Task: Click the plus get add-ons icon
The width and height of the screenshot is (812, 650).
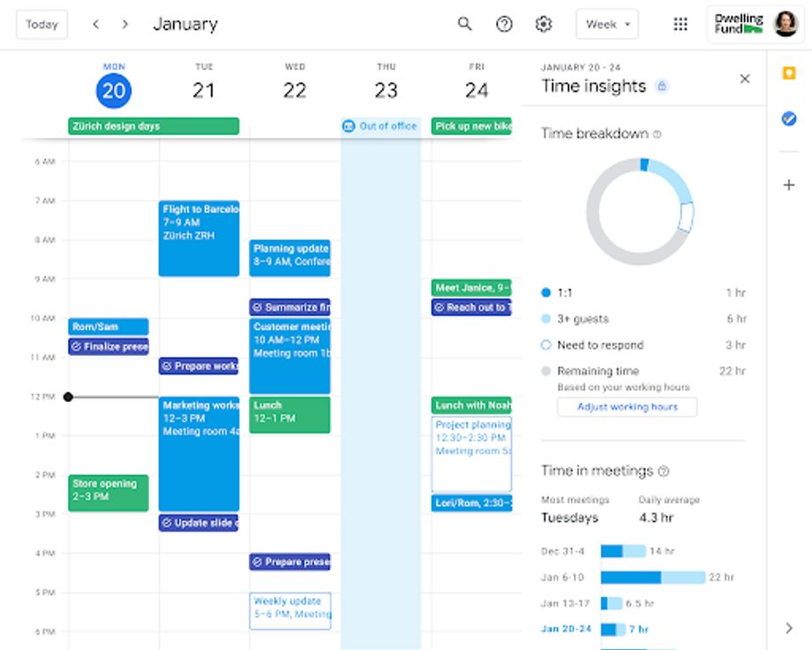Action: tap(789, 185)
